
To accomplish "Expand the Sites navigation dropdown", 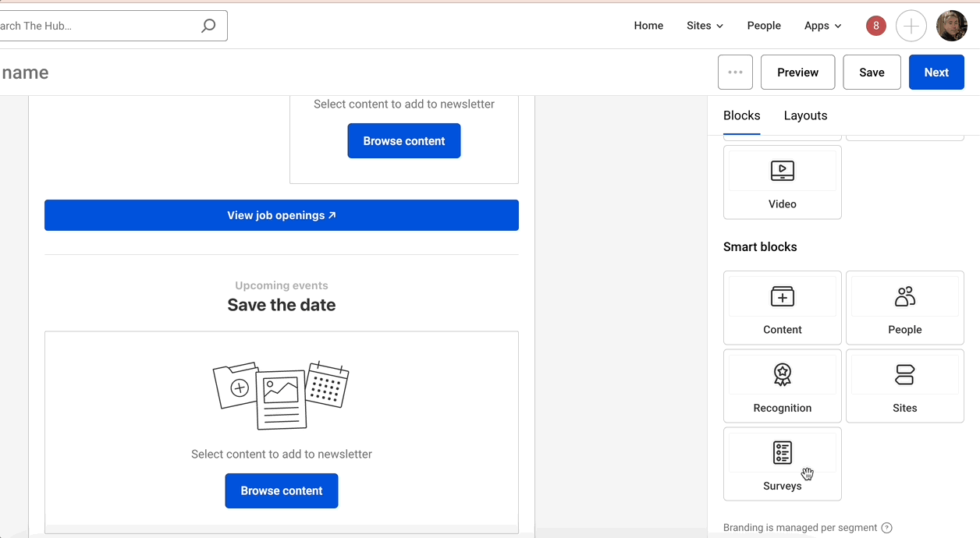I will (x=704, y=25).
